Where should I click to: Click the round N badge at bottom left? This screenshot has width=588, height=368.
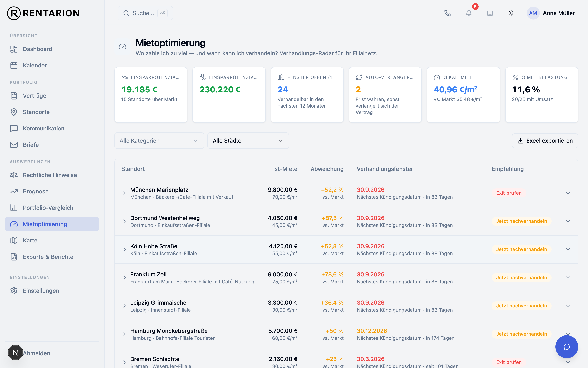pyautogui.click(x=15, y=352)
